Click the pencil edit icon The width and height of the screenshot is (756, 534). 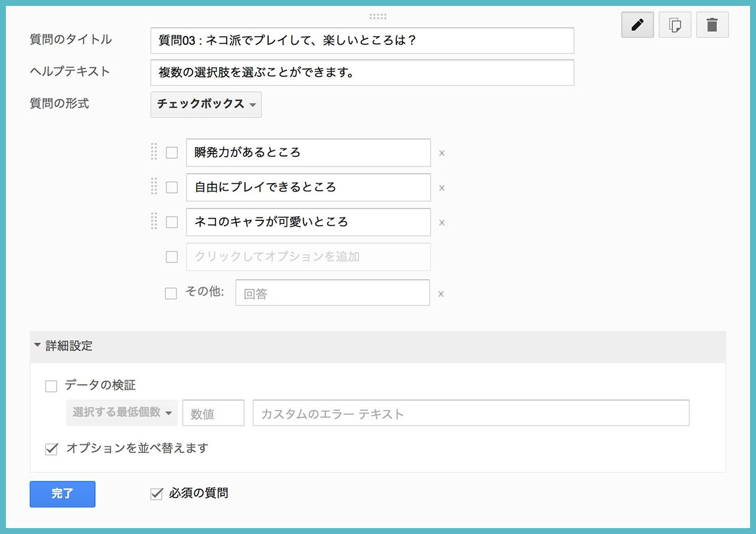tap(637, 25)
